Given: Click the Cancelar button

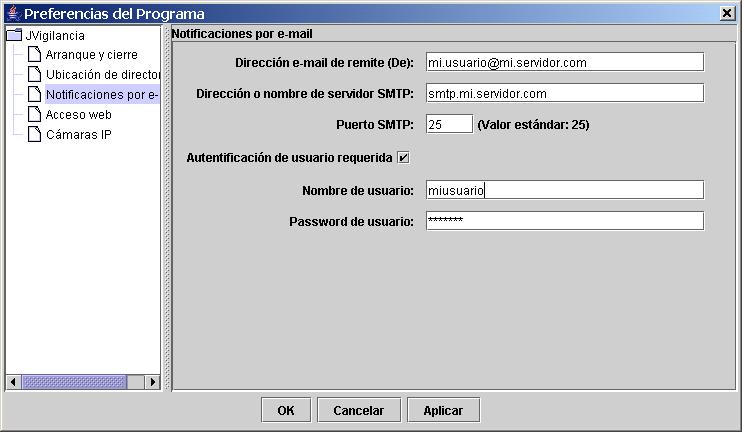Looking at the screenshot, I should click(x=359, y=410).
